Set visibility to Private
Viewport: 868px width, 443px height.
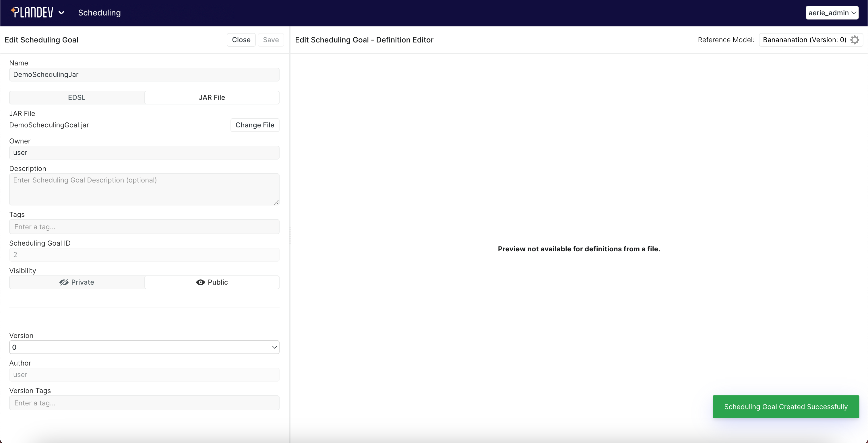pyautogui.click(x=77, y=282)
